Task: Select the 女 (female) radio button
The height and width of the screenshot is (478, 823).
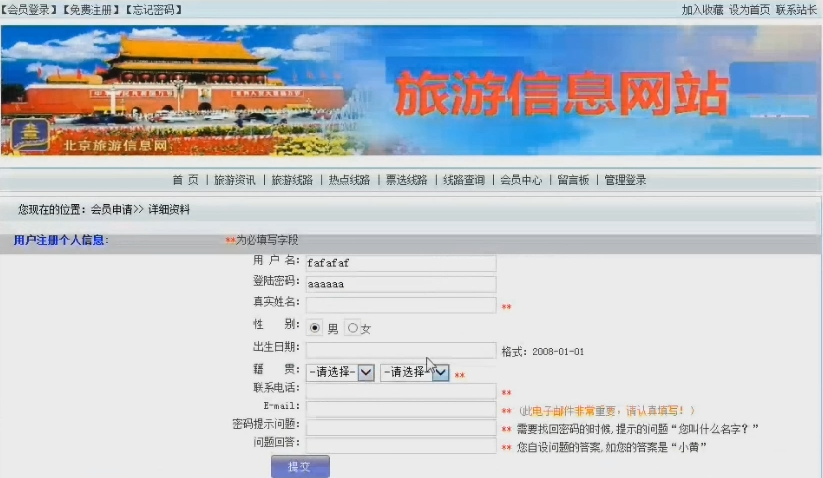Action: point(353,328)
